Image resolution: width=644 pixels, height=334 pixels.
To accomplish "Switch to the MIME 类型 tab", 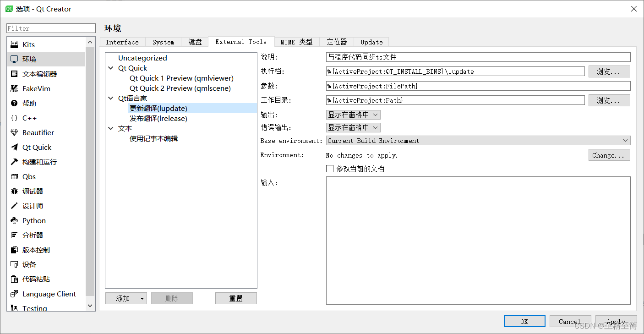I will pyautogui.click(x=296, y=42).
